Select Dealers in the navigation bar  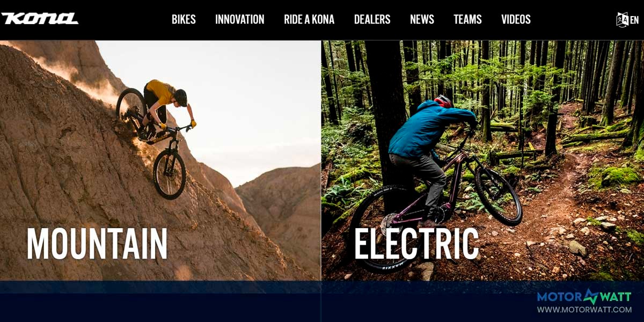pos(372,19)
